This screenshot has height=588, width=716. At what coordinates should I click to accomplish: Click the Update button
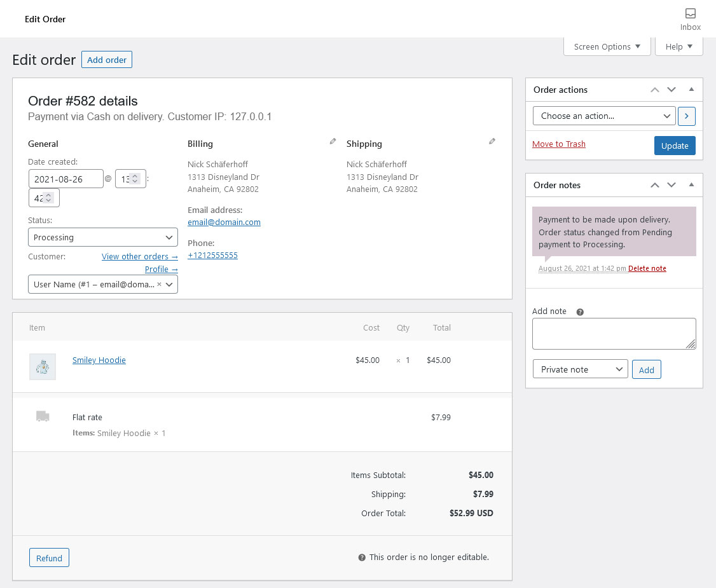(x=675, y=146)
